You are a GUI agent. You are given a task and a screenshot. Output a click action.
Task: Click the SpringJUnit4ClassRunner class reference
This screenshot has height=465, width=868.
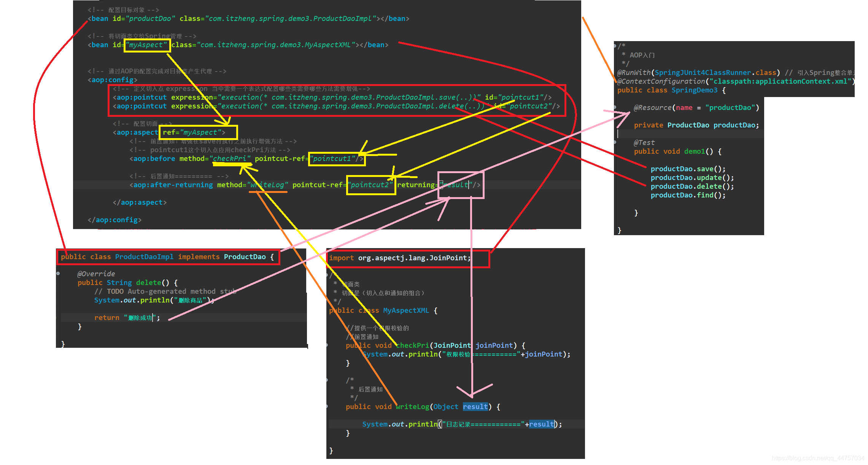click(703, 73)
